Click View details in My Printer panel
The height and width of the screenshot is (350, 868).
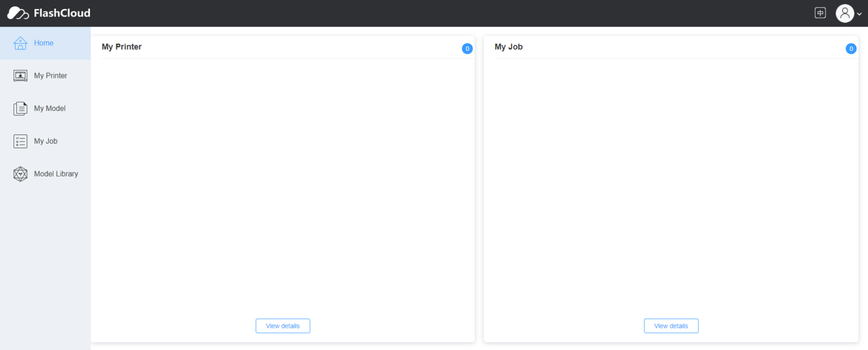click(283, 326)
